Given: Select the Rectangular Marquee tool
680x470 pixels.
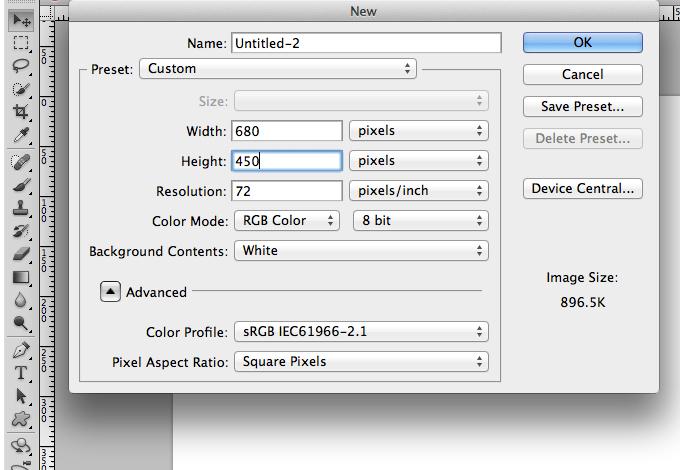Looking at the screenshot, I should tap(21, 42).
